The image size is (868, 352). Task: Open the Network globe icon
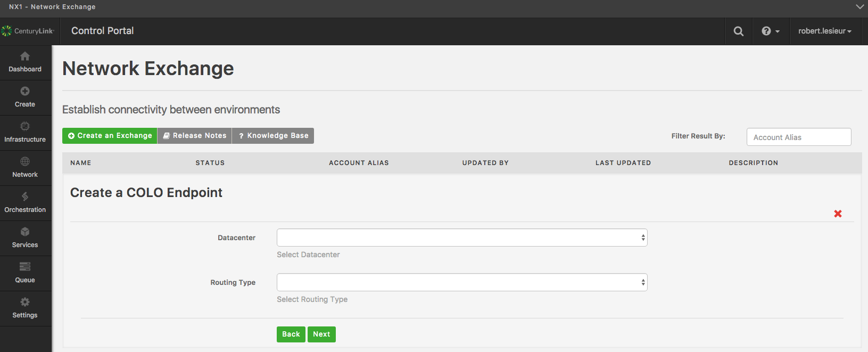coord(25,162)
